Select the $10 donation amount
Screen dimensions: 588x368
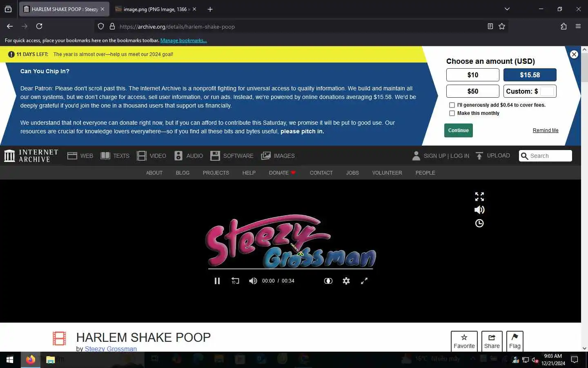pos(473,75)
